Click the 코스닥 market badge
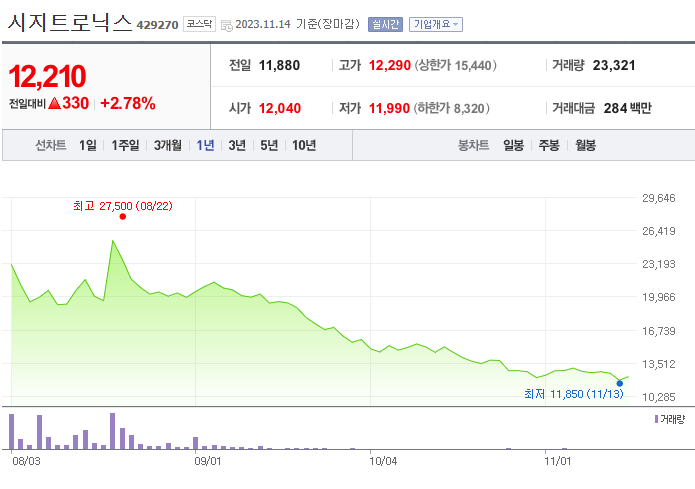695x489 pixels. [x=199, y=24]
